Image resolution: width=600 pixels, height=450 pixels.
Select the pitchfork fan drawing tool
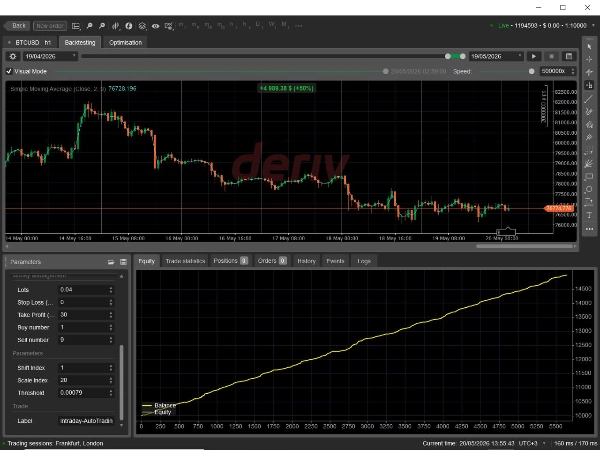point(589,125)
